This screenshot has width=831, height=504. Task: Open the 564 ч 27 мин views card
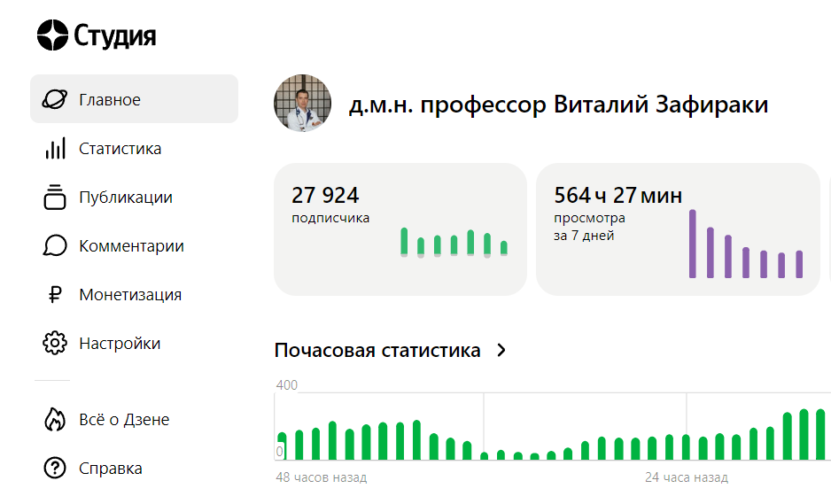point(678,229)
